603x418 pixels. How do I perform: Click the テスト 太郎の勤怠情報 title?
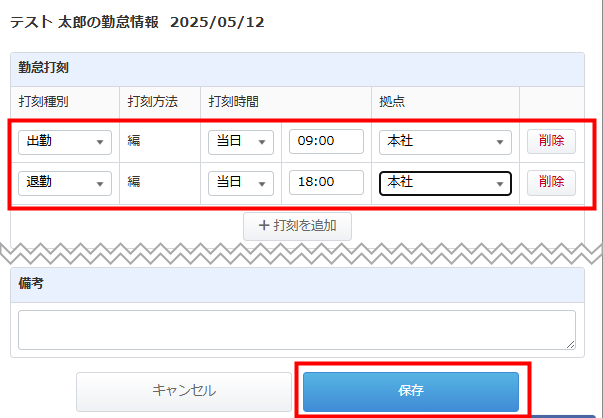[x=84, y=22]
